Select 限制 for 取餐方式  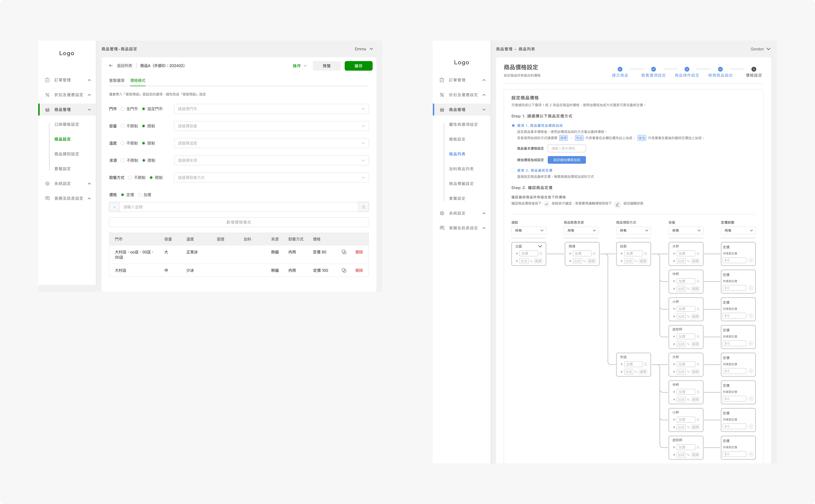151,178
